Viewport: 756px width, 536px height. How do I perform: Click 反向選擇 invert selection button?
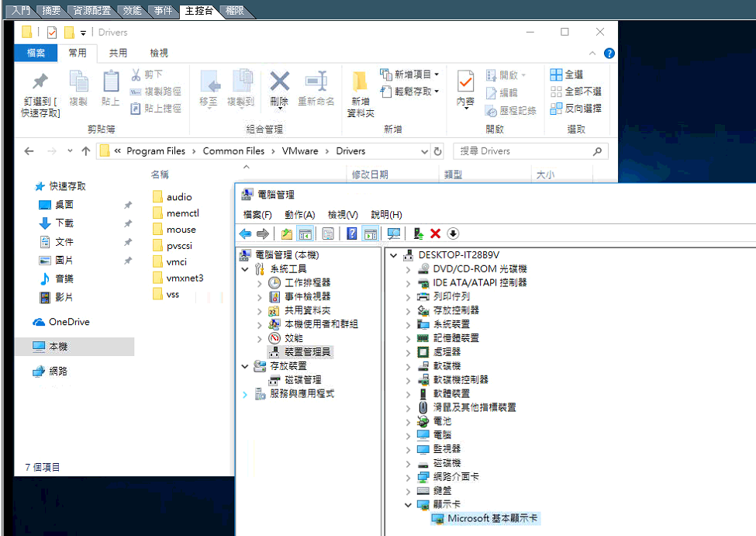click(575, 109)
